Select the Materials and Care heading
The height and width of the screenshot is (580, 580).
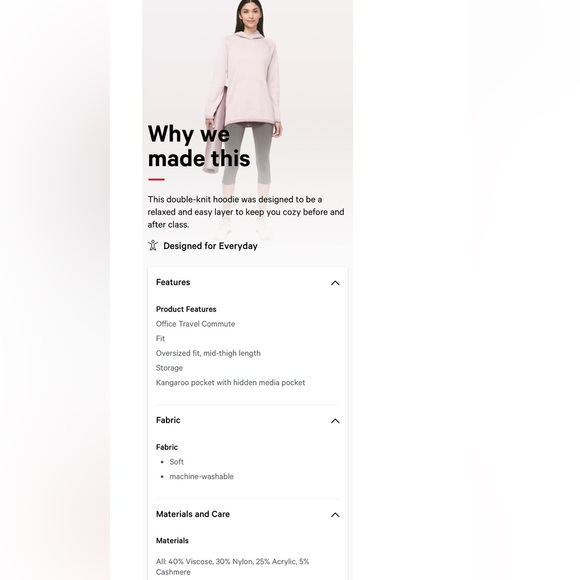193,514
